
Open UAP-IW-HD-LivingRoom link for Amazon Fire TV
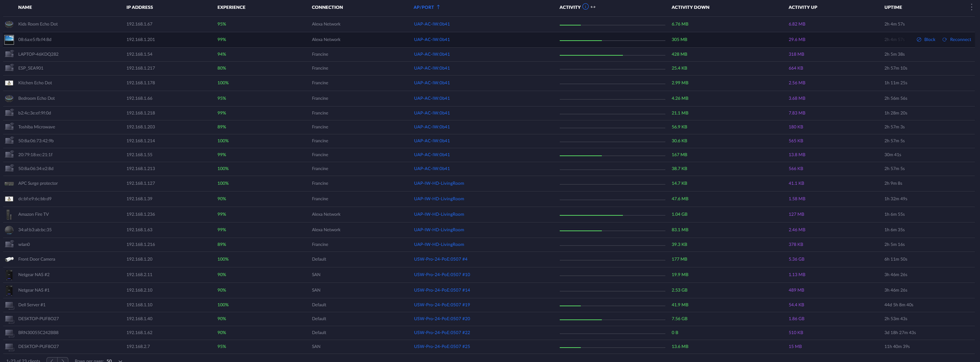click(439, 214)
